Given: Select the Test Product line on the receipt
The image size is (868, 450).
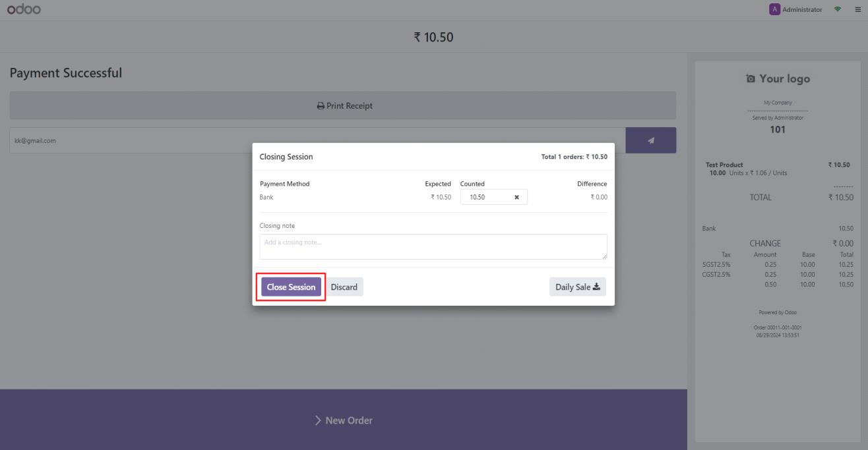Looking at the screenshot, I should tap(724, 165).
